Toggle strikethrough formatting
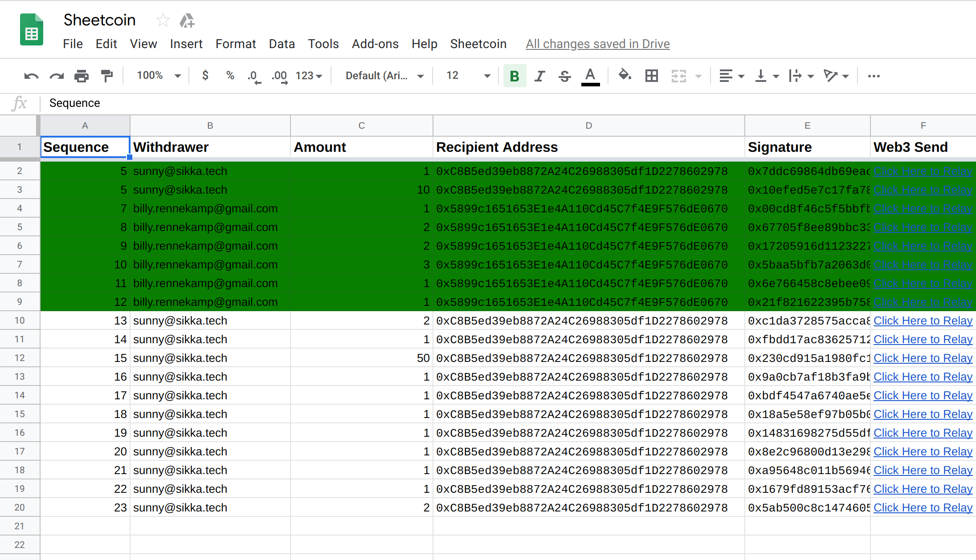976x560 pixels. 564,76
